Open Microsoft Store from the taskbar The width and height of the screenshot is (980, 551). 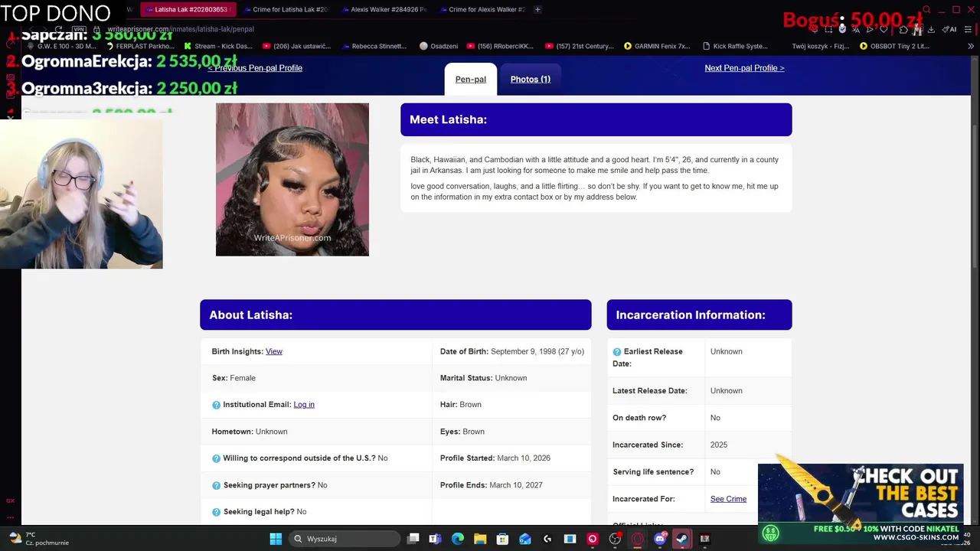click(502, 539)
